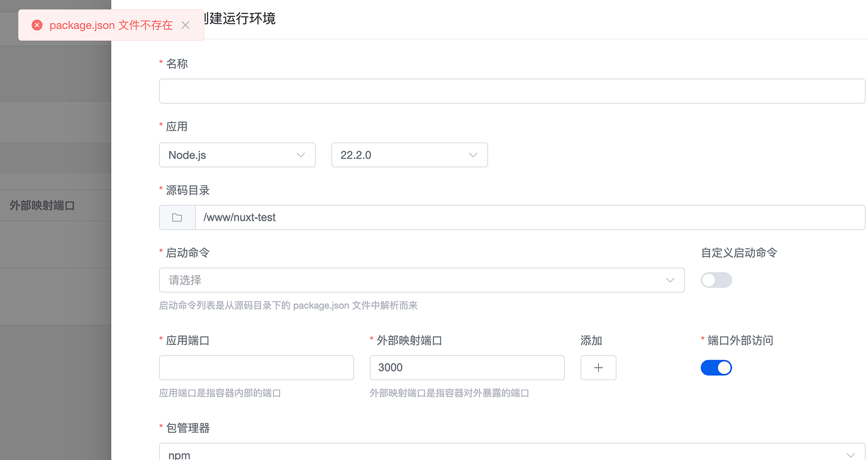The height and width of the screenshot is (460, 868).
Task: Click the 名称 name input field
Action: click(512, 90)
